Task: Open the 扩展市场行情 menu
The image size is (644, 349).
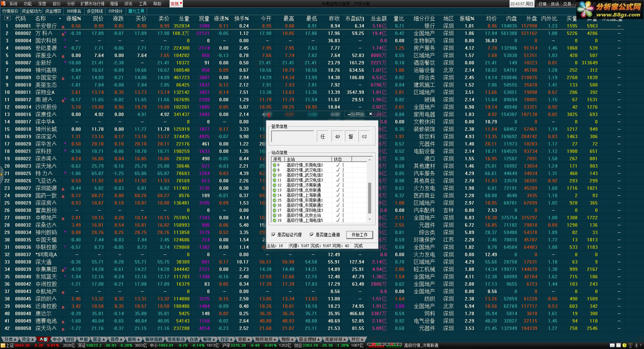Action: click(x=92, y=4)
